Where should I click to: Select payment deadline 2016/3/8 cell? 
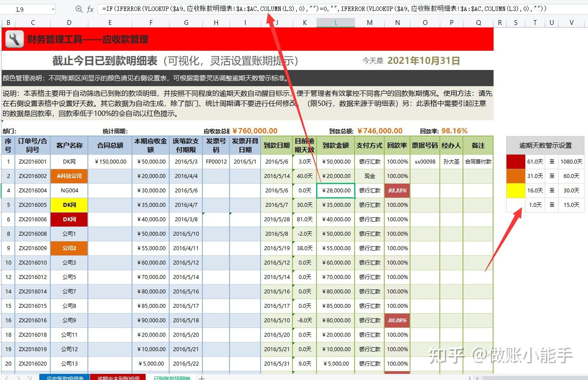(x=186, y=220)
